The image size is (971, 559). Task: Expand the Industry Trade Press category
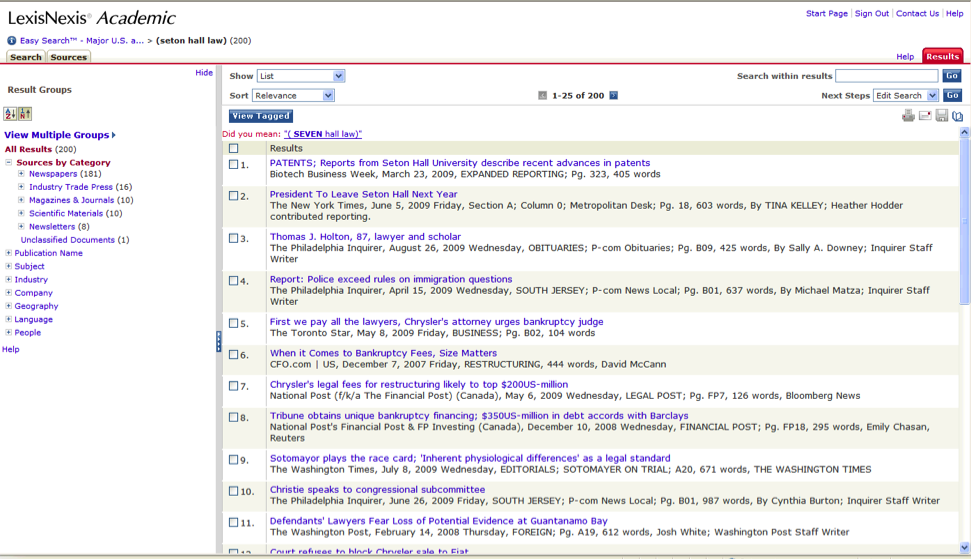click(21, 187)
